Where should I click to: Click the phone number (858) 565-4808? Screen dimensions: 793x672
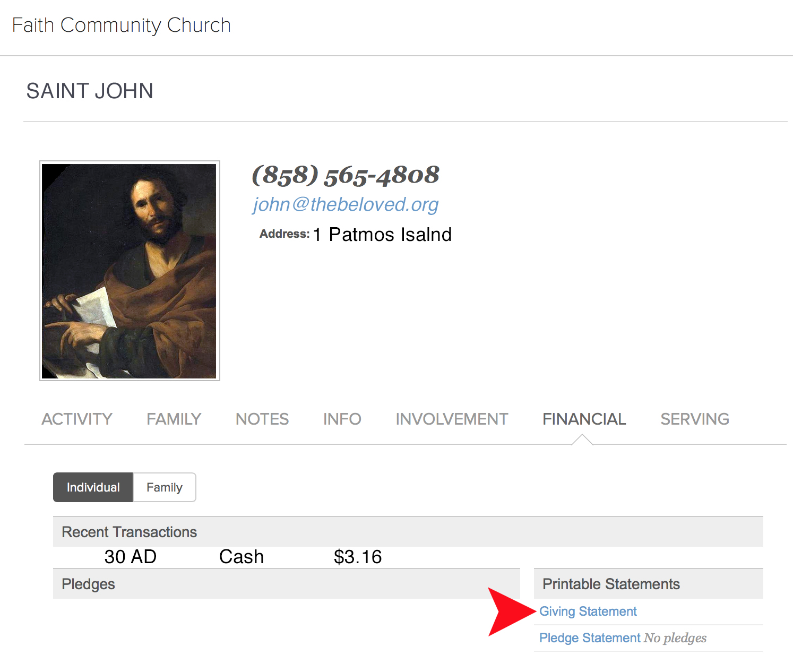(346, 175)
